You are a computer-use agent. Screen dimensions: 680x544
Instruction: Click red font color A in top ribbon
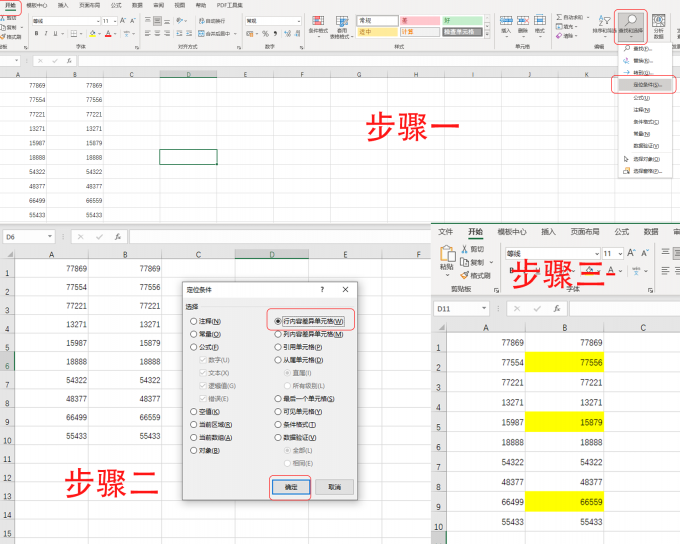(x=108, y=33)
